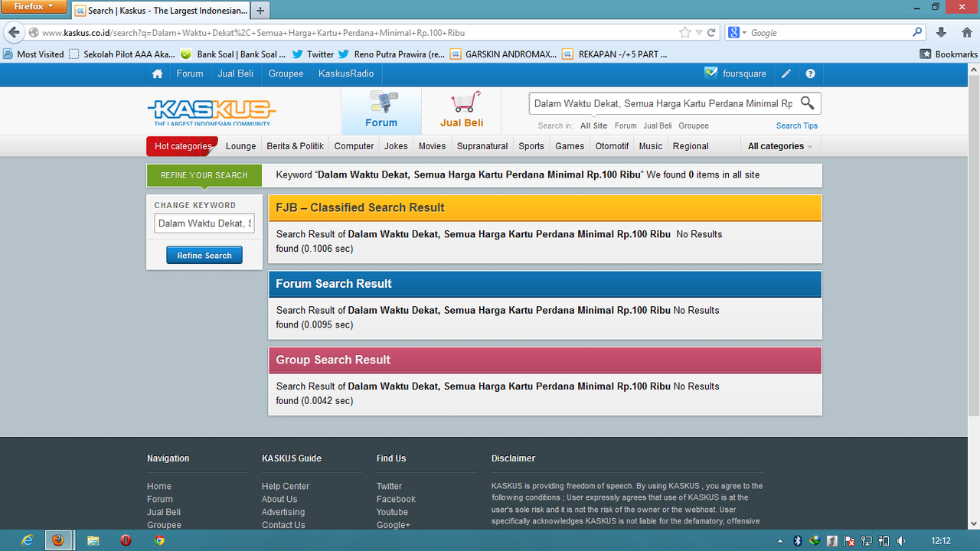Open the Regional category
980x551 pixels.
tap(691, 146)
